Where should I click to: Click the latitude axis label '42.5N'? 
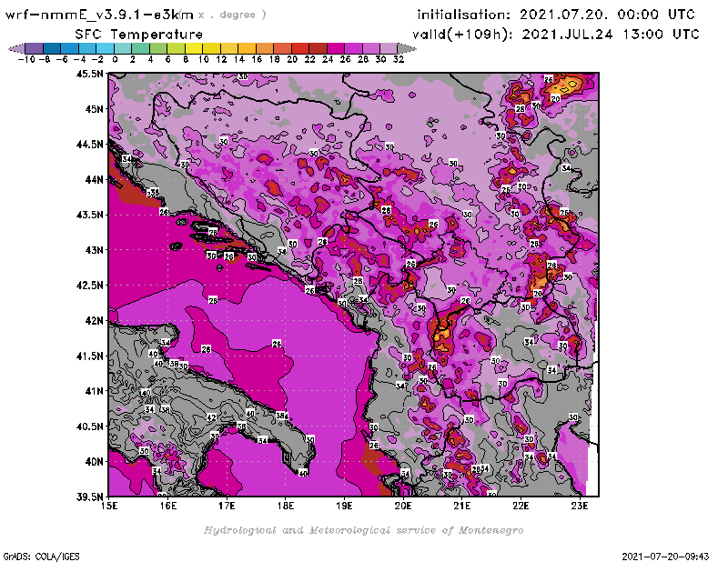click(x=90, y=285)
